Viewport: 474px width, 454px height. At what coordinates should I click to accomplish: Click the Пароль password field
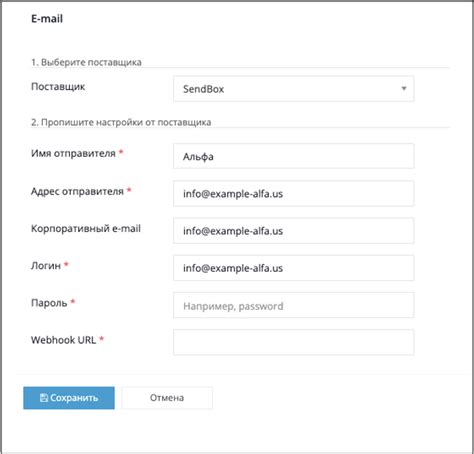coord(294,305)
